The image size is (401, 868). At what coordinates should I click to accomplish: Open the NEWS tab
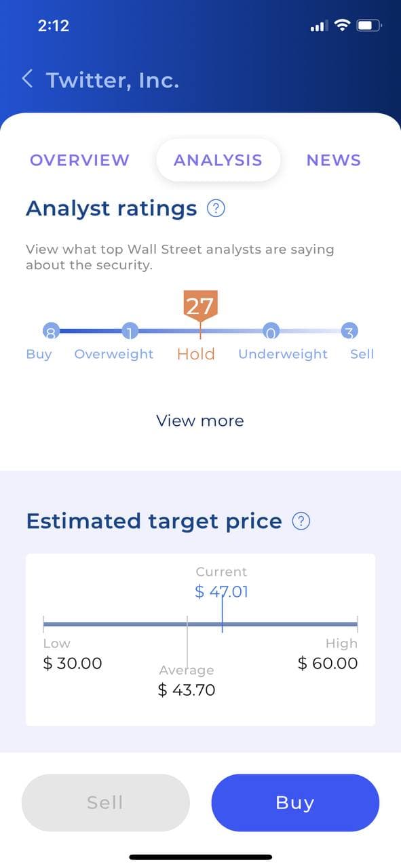pos(334,160)
